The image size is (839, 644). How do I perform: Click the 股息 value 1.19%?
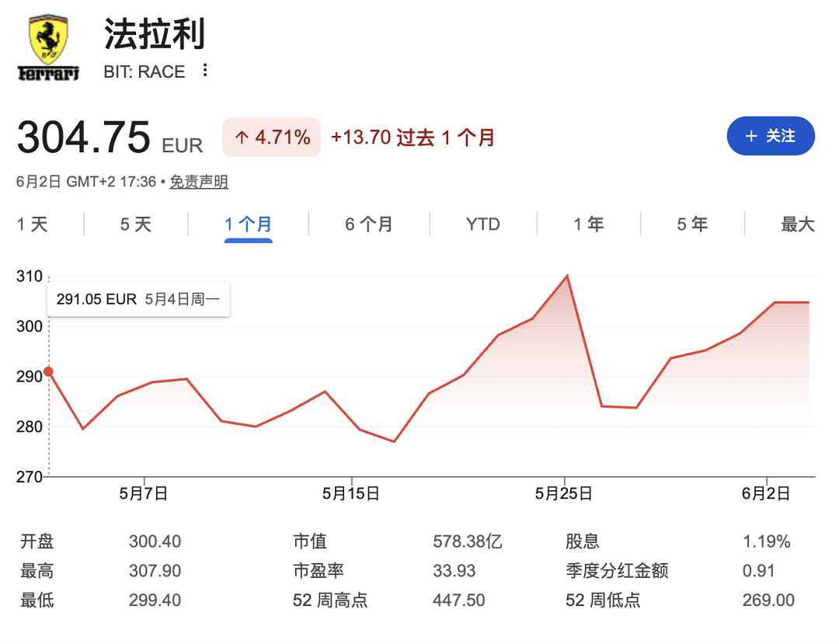pyautogui.click(x=766, y=541)
